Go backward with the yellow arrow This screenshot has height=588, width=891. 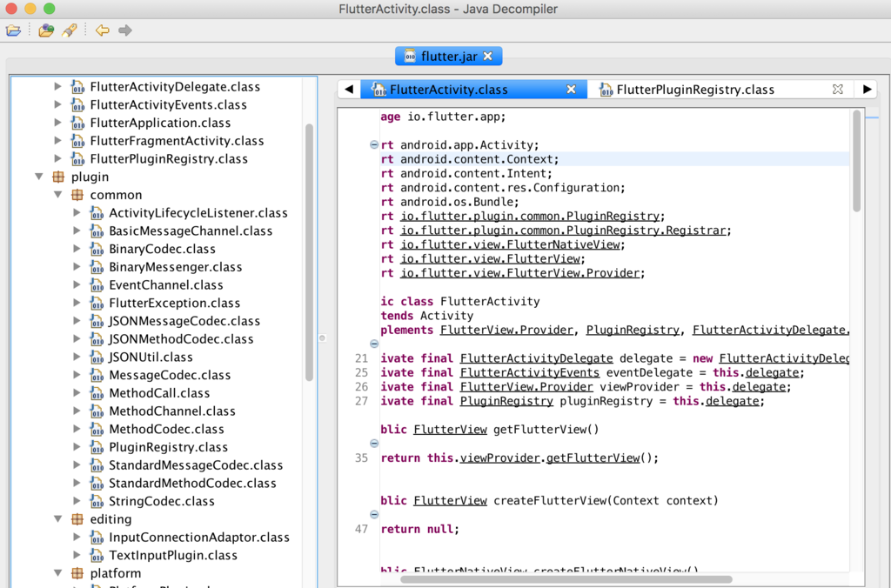click(103, 30)
